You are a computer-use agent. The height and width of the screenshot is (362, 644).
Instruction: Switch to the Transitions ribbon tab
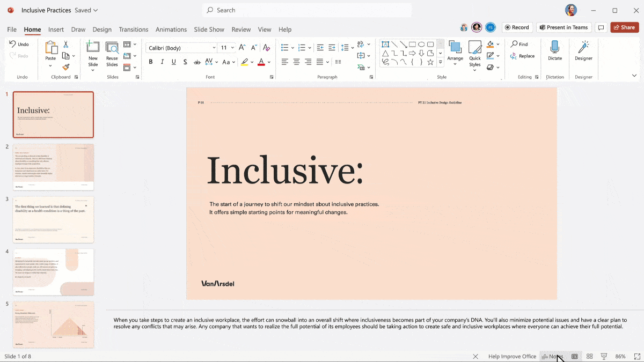[x=134, y=29]
